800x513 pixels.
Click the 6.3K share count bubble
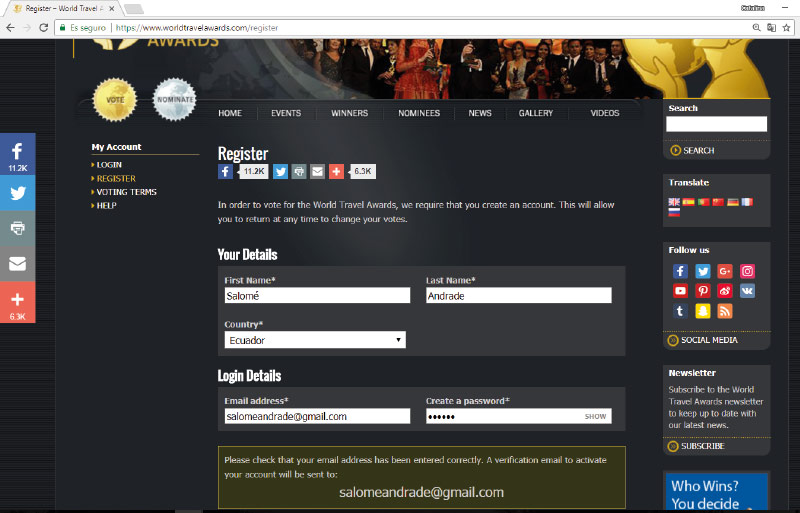point(362,172)
